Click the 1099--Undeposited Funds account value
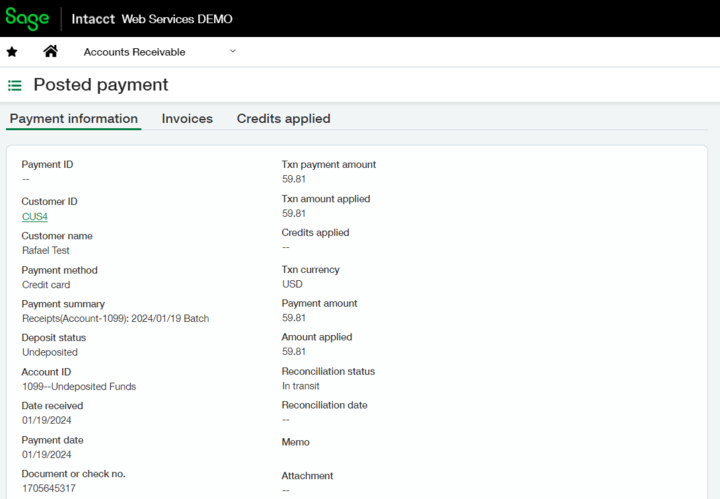The image size is (720, 499). pos(79,387)
